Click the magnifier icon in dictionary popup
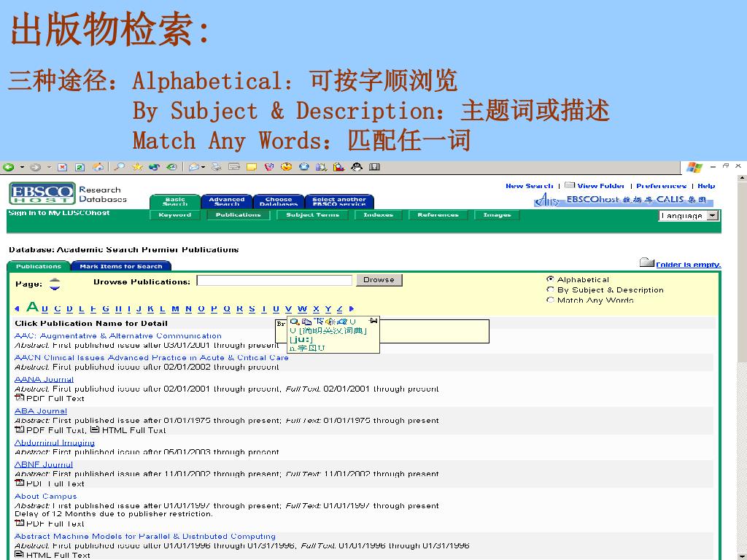747x560 pixels. [x=295, y=322]
